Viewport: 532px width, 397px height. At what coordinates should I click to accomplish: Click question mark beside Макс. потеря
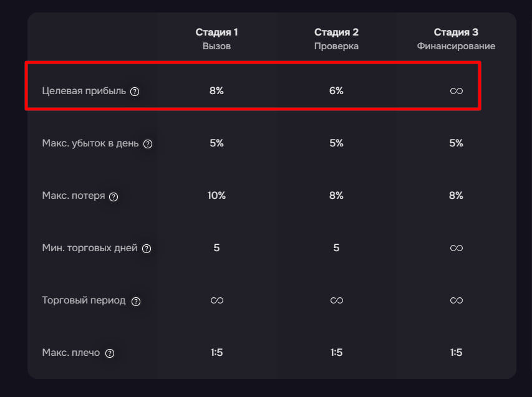click(x=114, y=196)
